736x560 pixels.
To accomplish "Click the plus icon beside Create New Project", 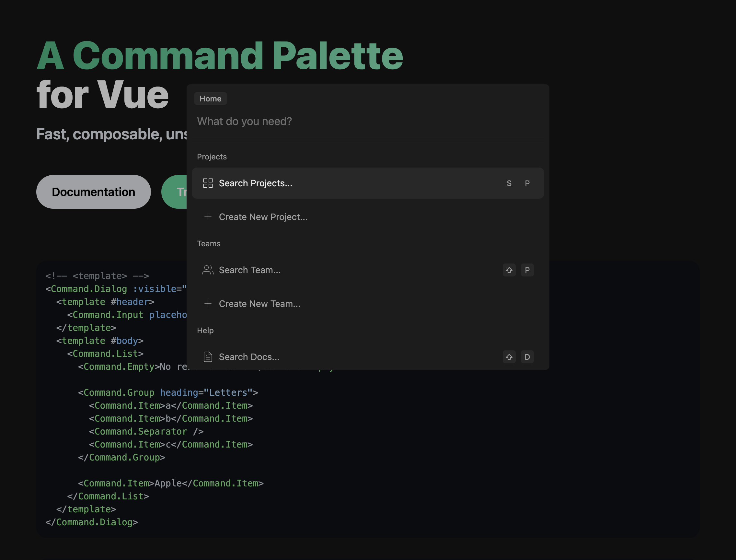I will pyautogui.click(x=208, y=217).
